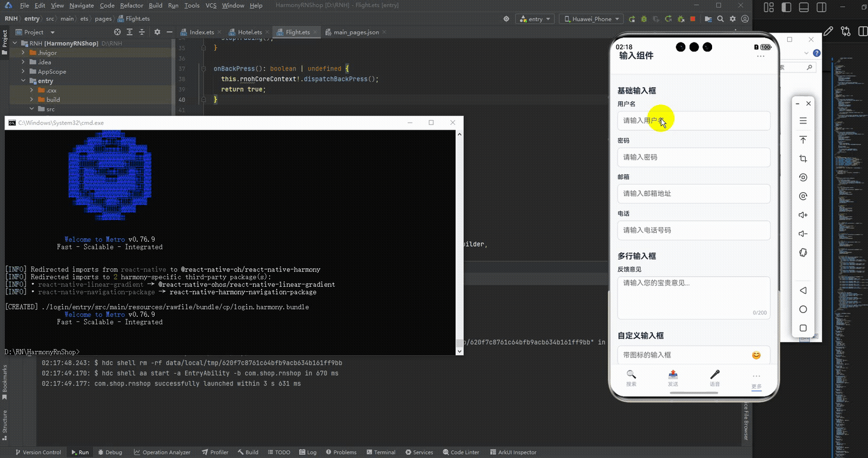This screenshot has width=868, height=458.
Task: Collapse the entry module folder
Action: pos(24,81)
